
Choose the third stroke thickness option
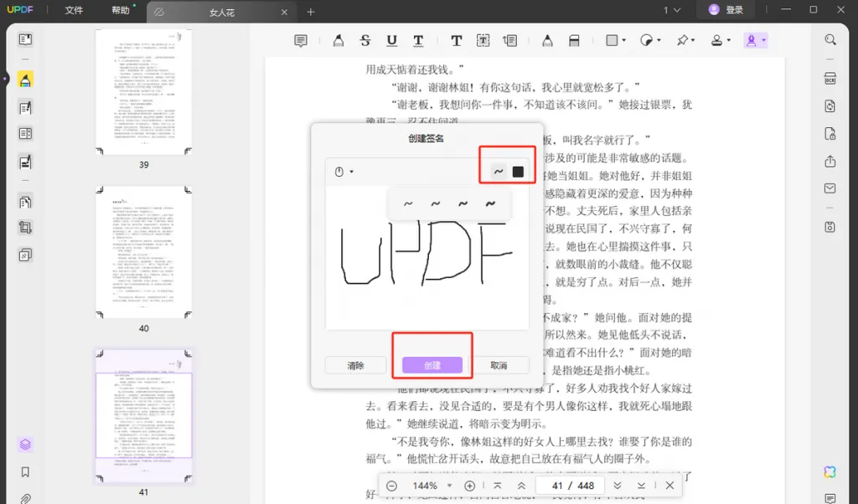[463, 204]
